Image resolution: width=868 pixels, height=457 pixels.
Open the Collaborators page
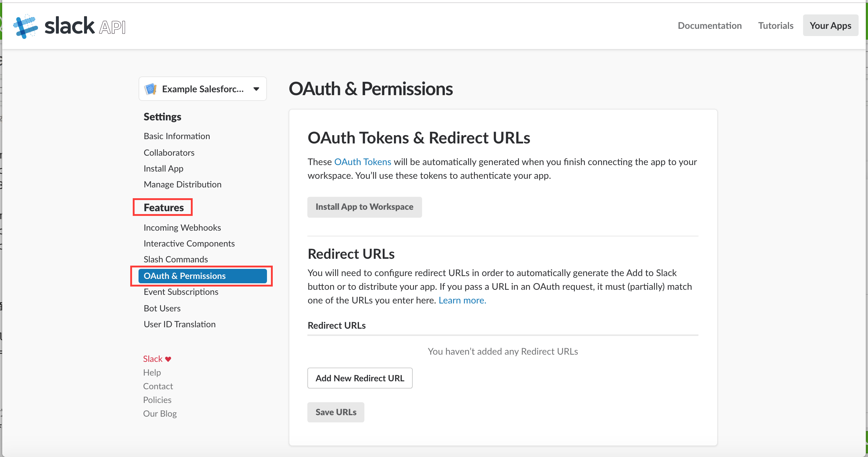(x=169, y=153)
